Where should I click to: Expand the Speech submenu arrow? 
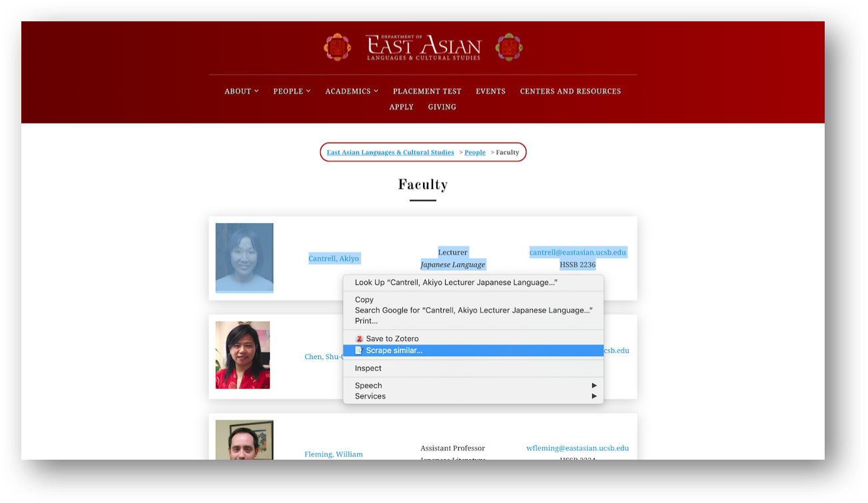pyautogui.click(x=594, y=386)
